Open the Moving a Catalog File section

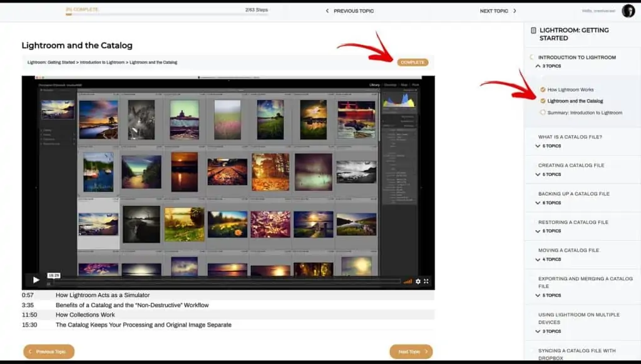[x=568, y=250]
